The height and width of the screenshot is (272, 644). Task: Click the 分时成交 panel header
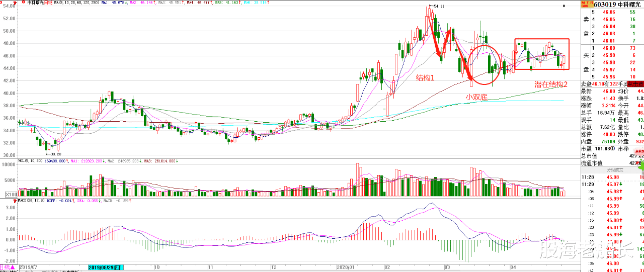pos(612,170)
